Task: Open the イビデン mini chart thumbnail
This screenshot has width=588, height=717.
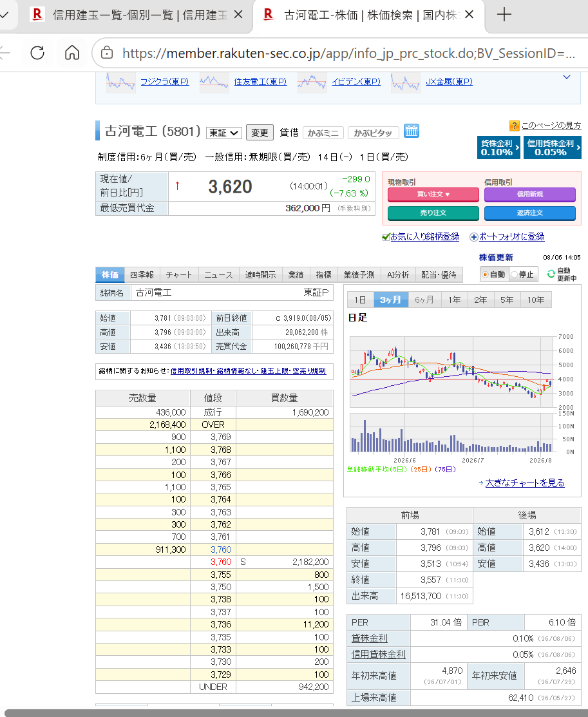Action: [x=312, y=82]
